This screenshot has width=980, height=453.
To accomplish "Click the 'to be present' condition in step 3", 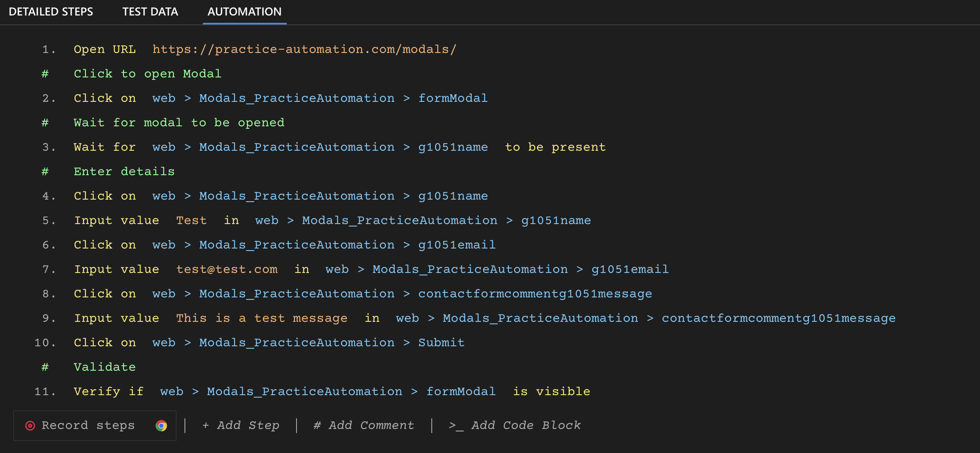I will pyautogui.click(x=555, y=147).
